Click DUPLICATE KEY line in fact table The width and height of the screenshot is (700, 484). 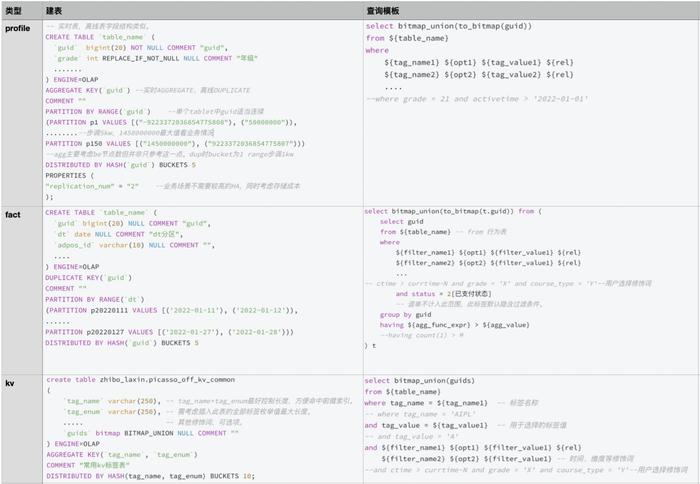click(88, 278)
